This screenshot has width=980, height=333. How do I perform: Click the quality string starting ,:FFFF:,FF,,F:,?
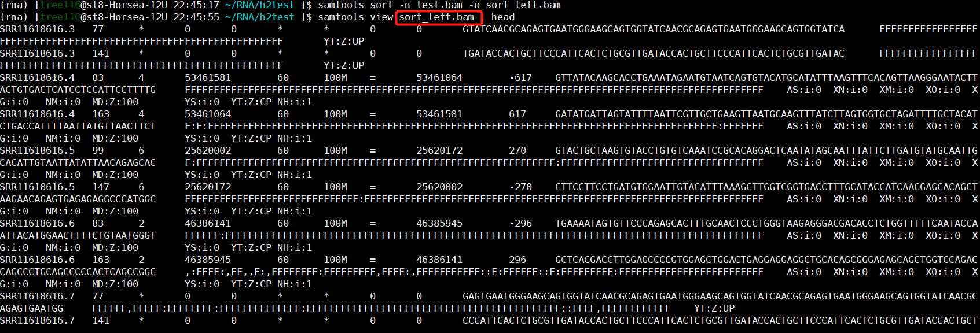[474, 272]
